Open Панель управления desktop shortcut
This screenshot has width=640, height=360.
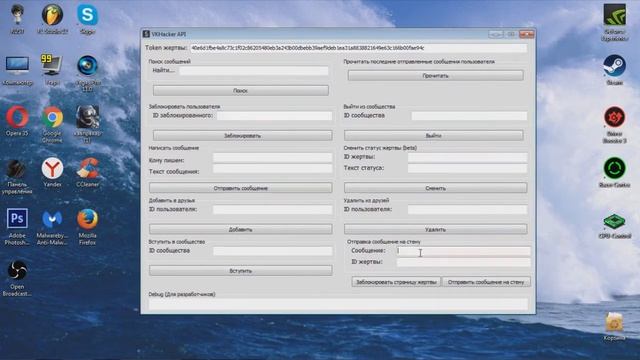pos(17,169)
